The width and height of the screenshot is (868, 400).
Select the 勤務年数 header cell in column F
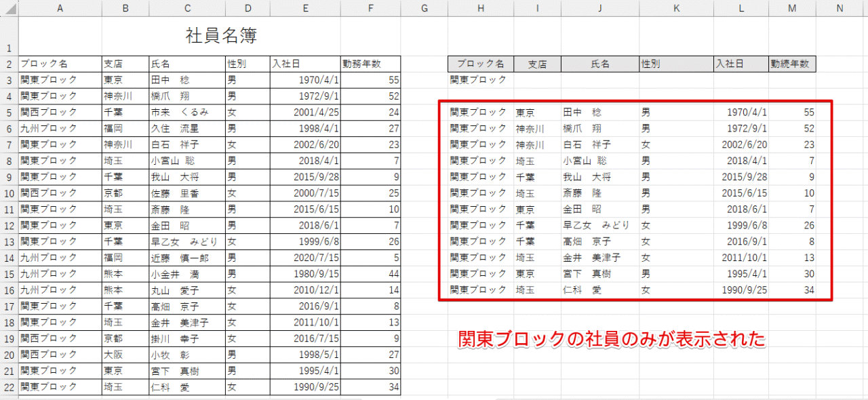370,64
